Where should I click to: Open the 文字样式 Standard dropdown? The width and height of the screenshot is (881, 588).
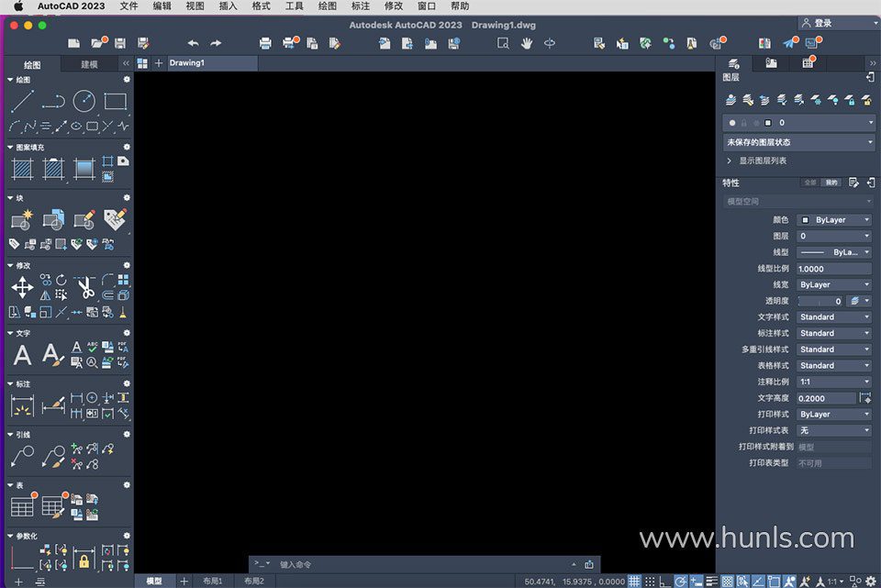834,316
